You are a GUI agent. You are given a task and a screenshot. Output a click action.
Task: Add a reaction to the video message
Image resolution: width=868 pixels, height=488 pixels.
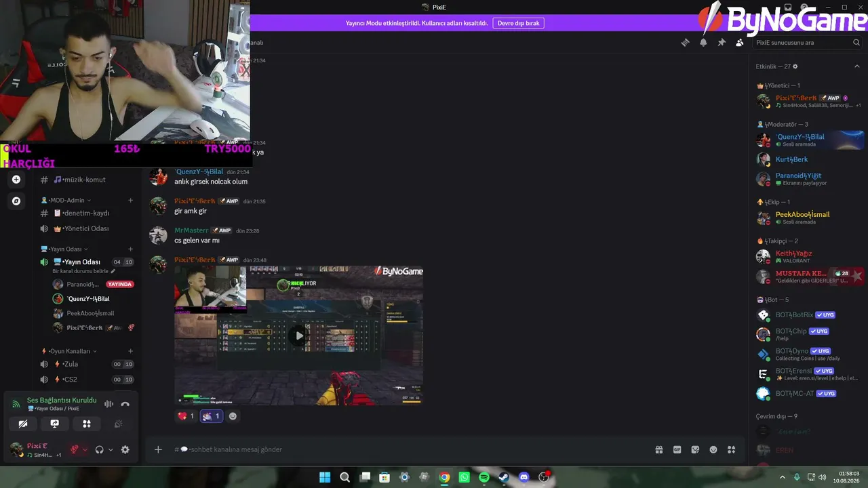tap(233, 416)
